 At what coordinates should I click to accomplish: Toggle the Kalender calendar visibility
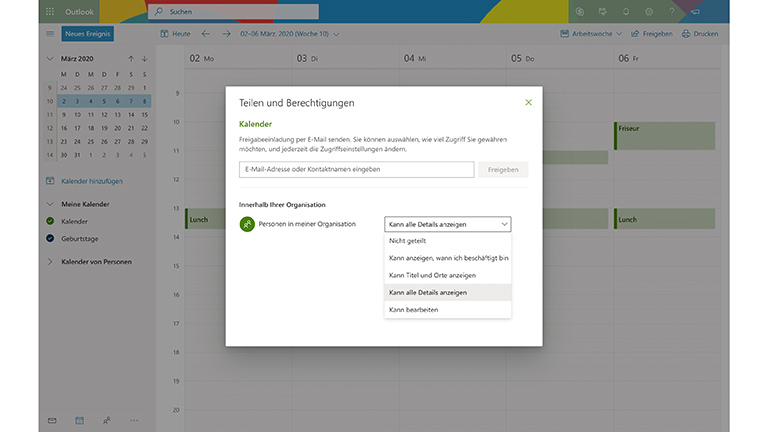[x=51, y=221]
